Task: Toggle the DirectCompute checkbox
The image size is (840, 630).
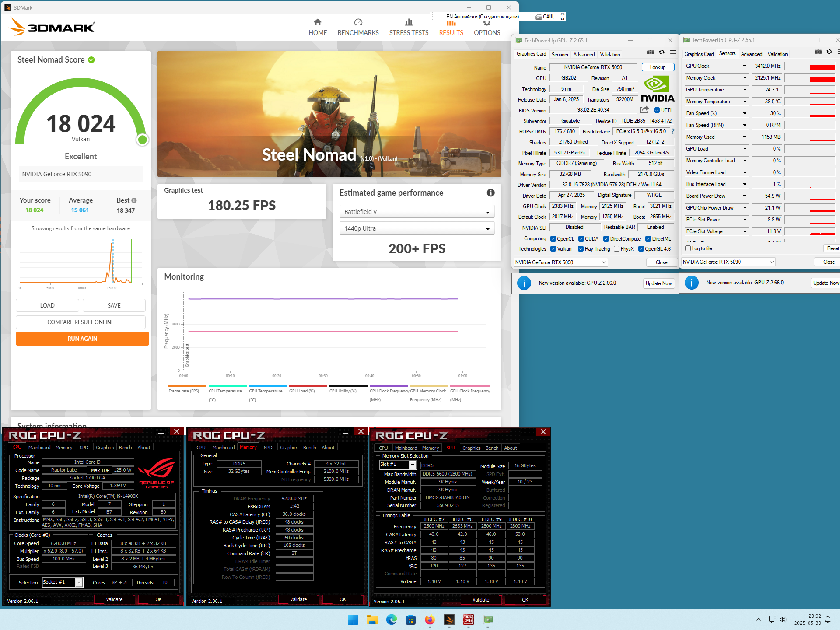Action: coord(606,239)
